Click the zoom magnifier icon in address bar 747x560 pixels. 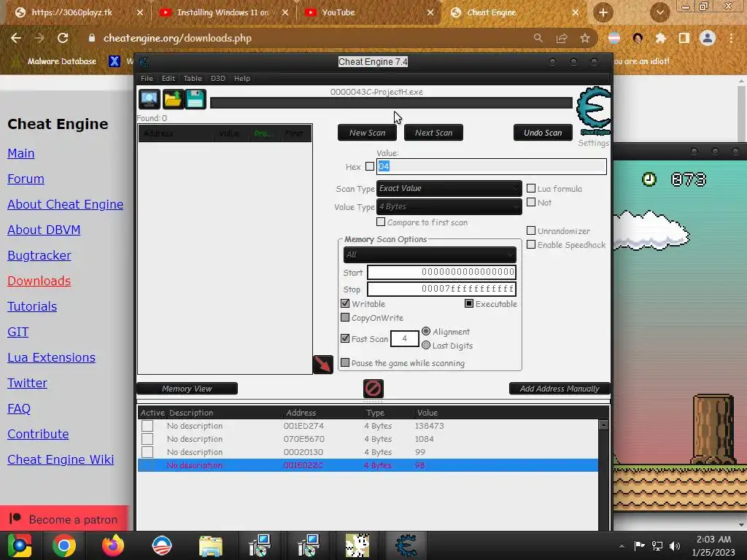tap(538, 38)
